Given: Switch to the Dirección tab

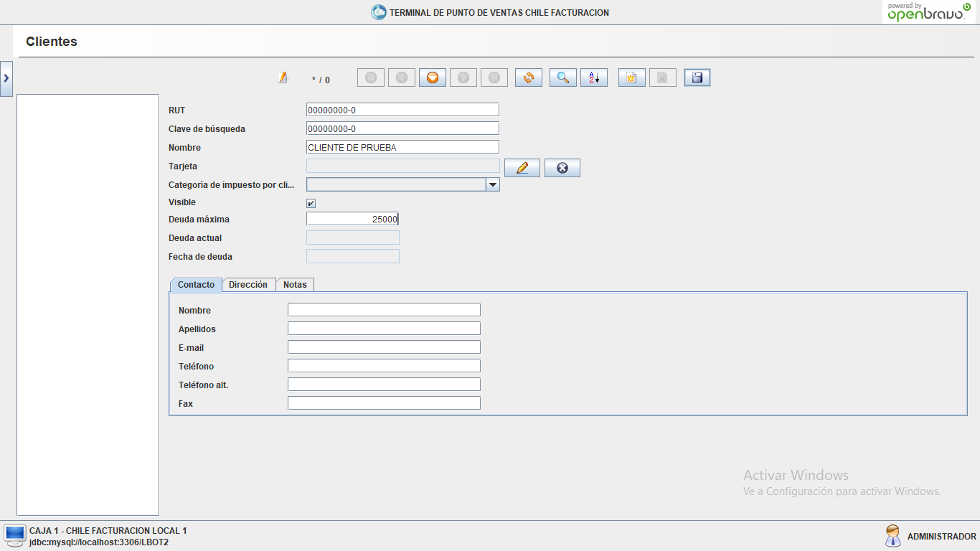Looking at the screenshot, I should coord(248,285).
